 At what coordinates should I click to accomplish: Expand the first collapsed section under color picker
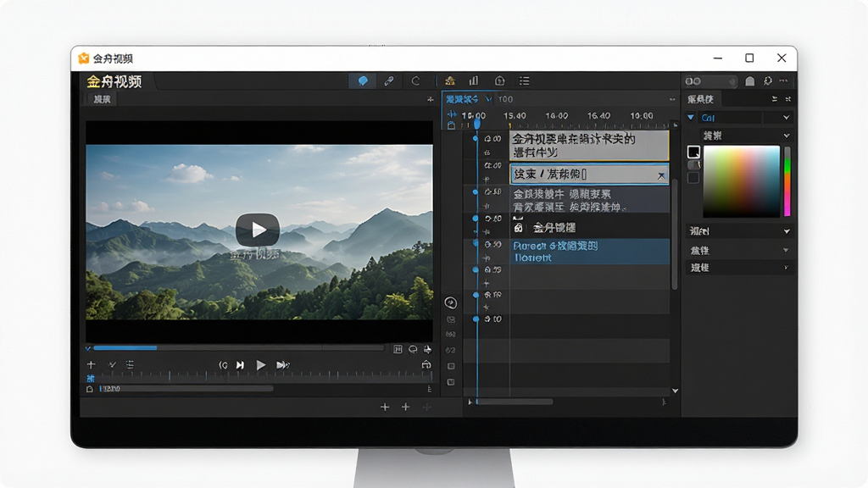pos(739,231)
